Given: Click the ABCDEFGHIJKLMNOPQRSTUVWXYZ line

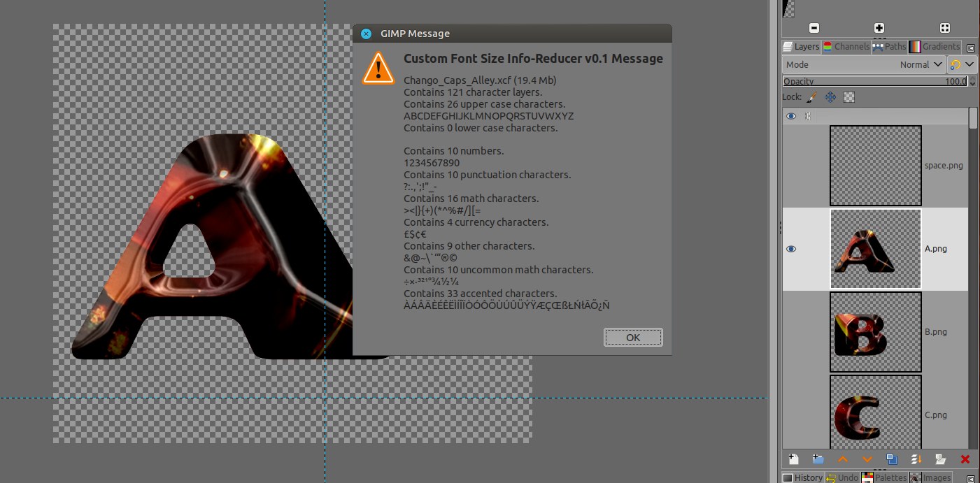Looking at the screenshot, I should coord(489,116).
